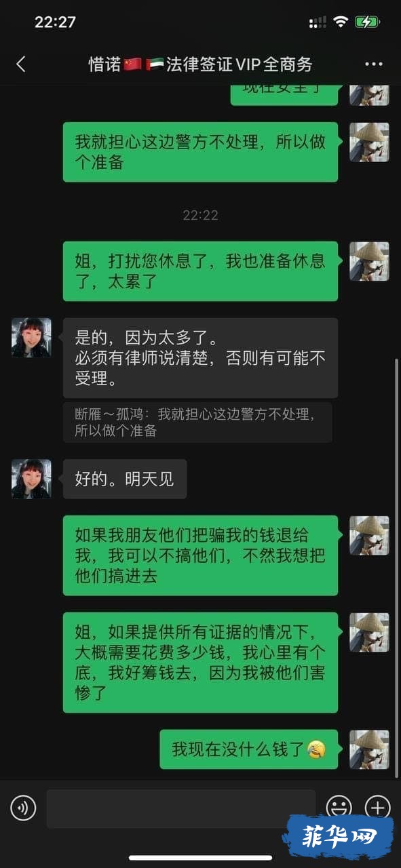Tap the message text input field
This screenshot has height=868, width=401.
(x=181, y=808)
